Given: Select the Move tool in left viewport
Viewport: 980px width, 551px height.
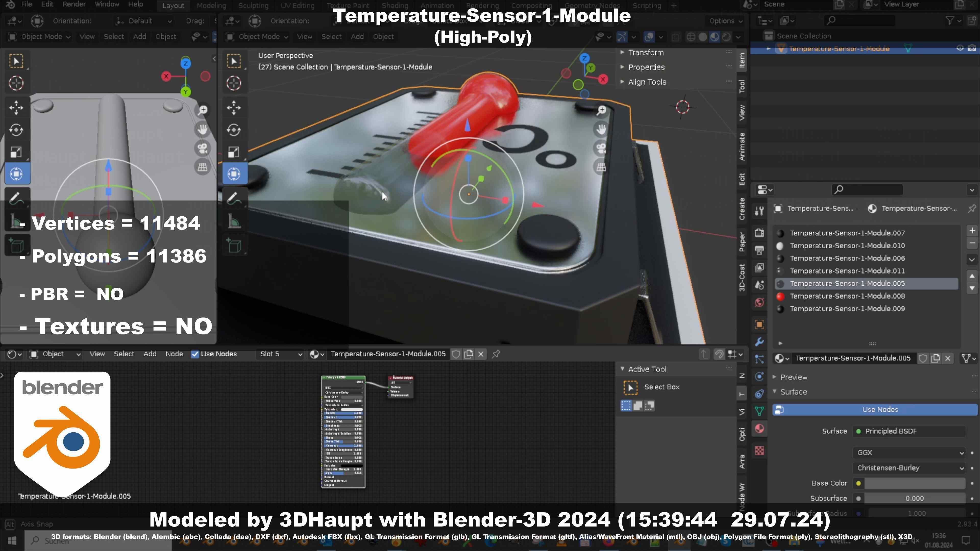Looking at the screenshot, I should 16,108.
